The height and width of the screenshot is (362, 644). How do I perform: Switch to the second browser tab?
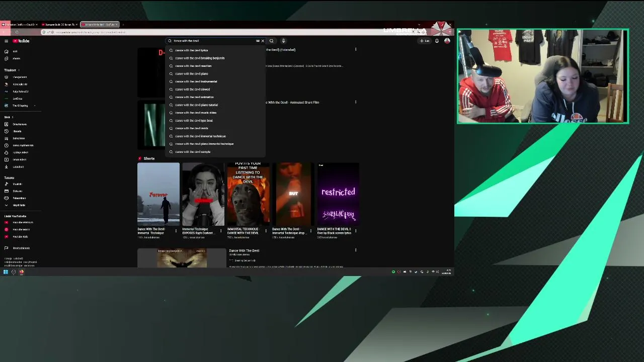(59, 25)
